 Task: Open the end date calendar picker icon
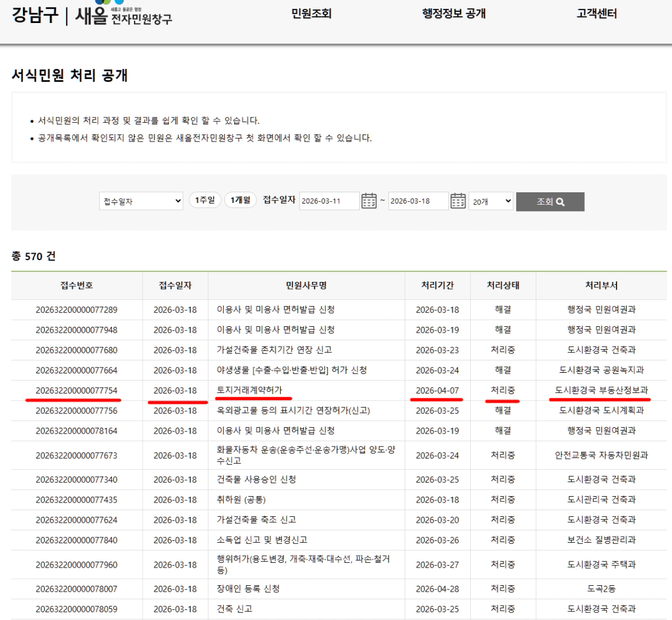pyautogui.click(x=458, y=201)
